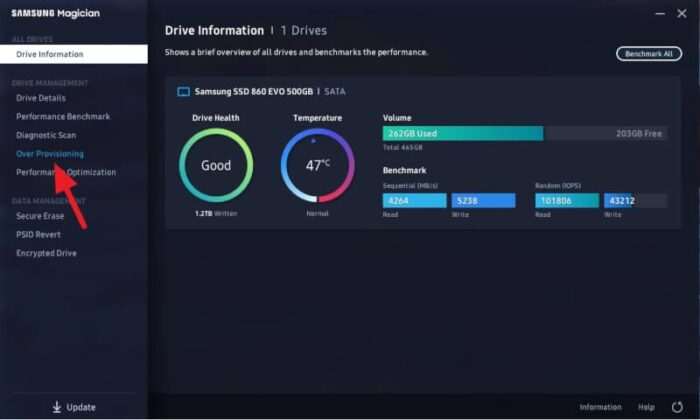Click the Benchmark All button
The height and width of the screenshot is (420, 700).
pyautogui.click(x=649, y=54)
